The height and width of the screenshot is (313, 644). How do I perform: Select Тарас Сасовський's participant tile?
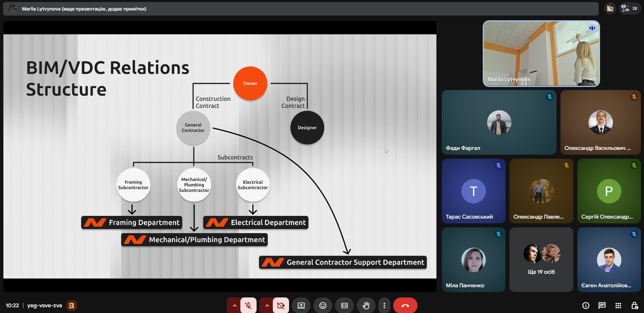[473, 191]
